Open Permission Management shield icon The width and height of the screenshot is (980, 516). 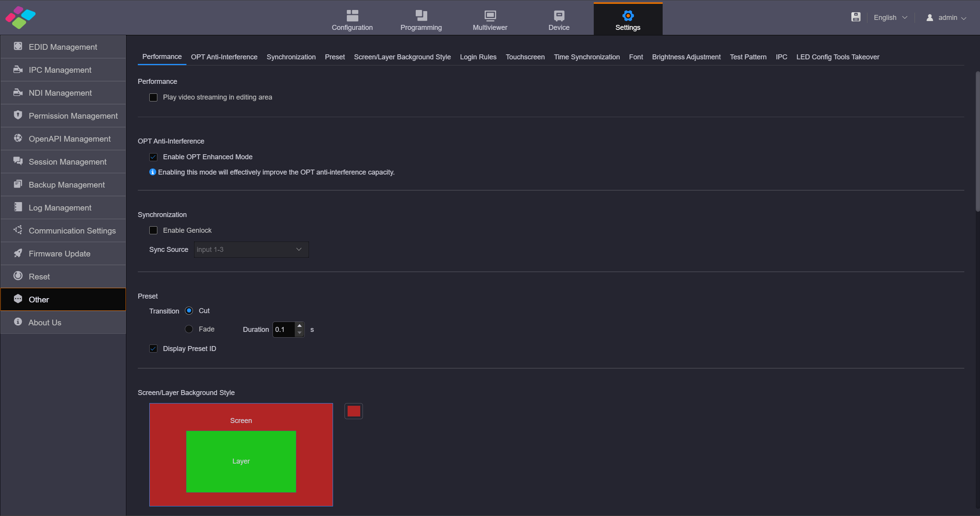[x=18, y=115]
